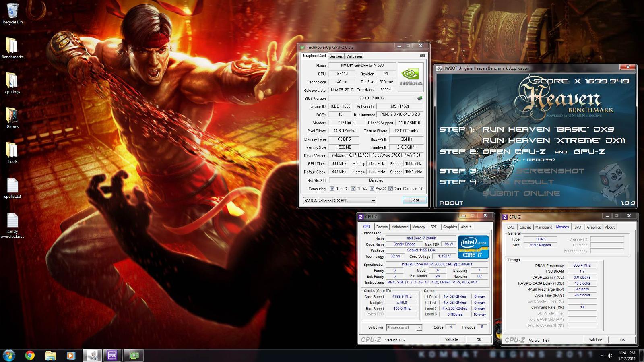Screen dimensions: 644x362
Task: Toggle the CUDA checkbox
Action: pos(353,188)
